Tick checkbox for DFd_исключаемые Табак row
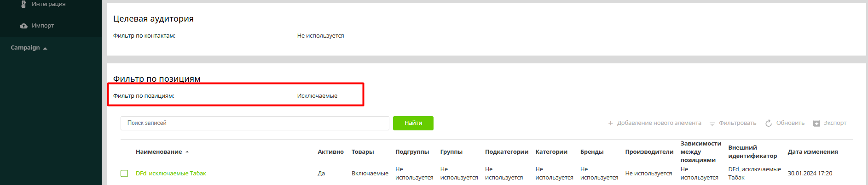 tap(124, 174)
